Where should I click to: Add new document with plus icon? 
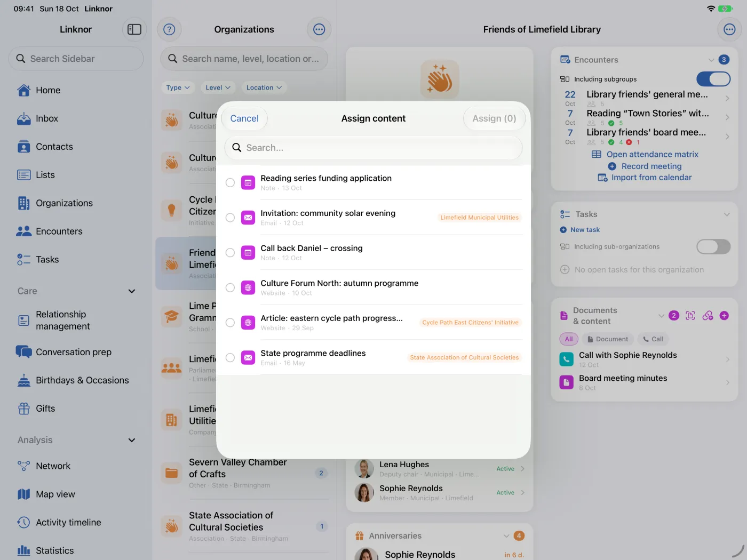click(x=724, y=316)
